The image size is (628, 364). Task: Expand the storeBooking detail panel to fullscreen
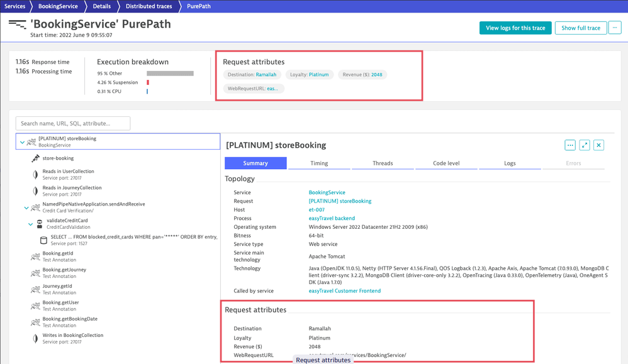click(x=585, y=145)
